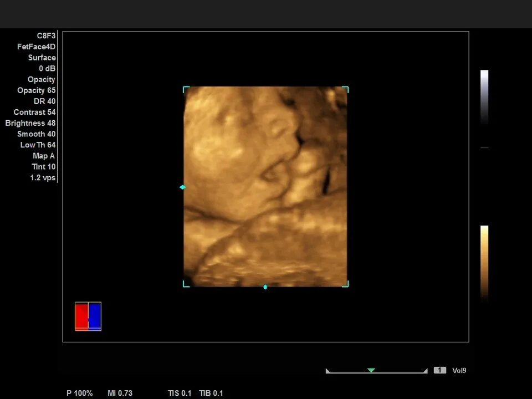Click the green triangle on volume slider
This screenshot has width=532, height=399.
(x=371, y=370)
